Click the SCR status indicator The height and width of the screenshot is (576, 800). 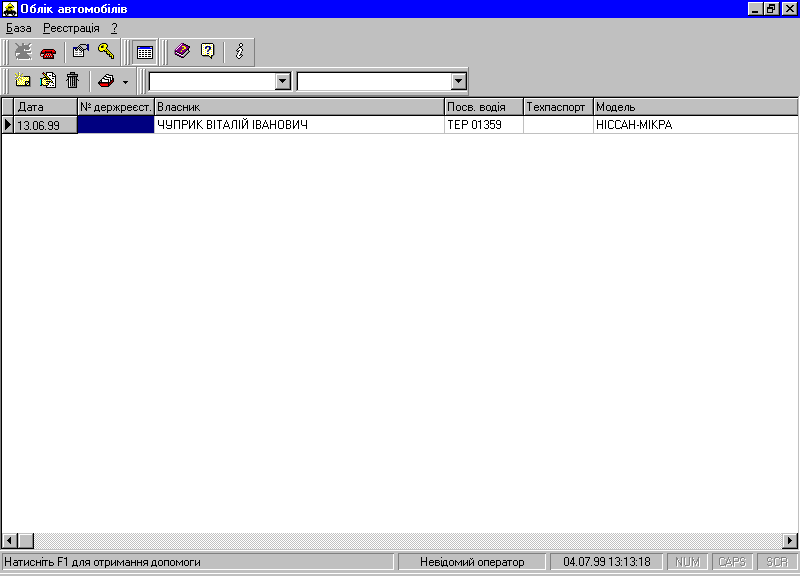pyautogui.click(x=777, y=562)
